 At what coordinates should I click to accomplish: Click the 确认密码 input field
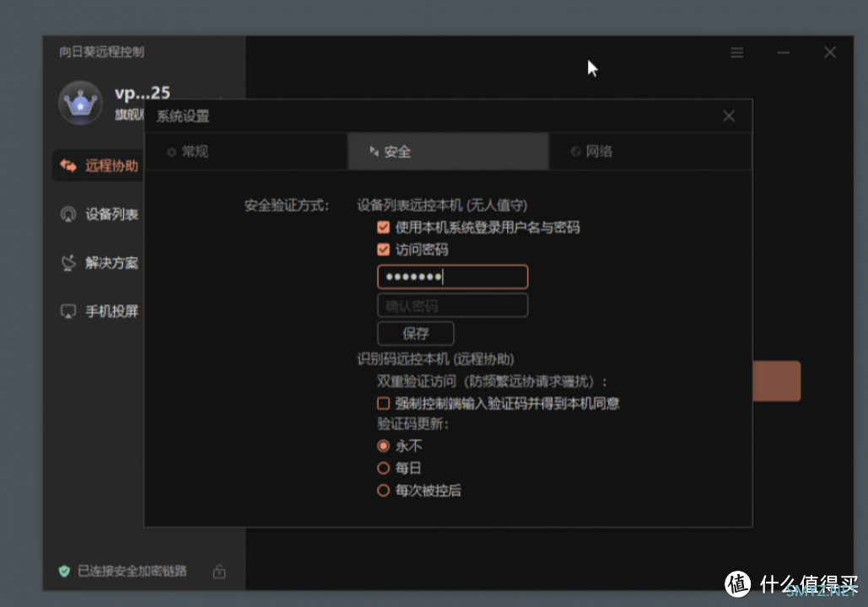[x=453, y=305]
